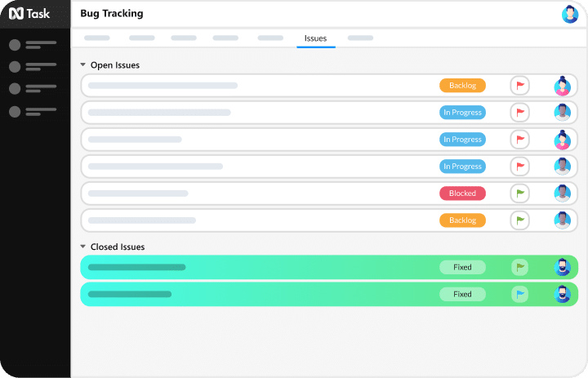Collapse the Open Issues section
The width and height of the screenshot is (588, 378).
point(83,65)
